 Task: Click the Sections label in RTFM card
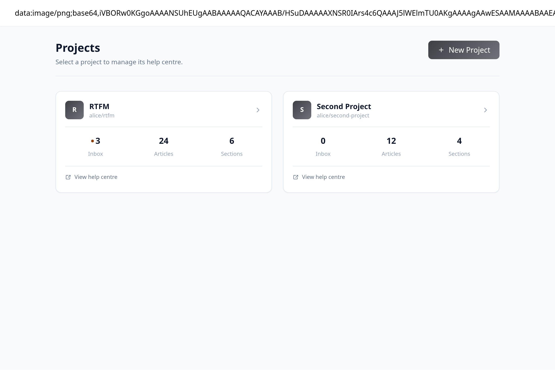(232, 154)
